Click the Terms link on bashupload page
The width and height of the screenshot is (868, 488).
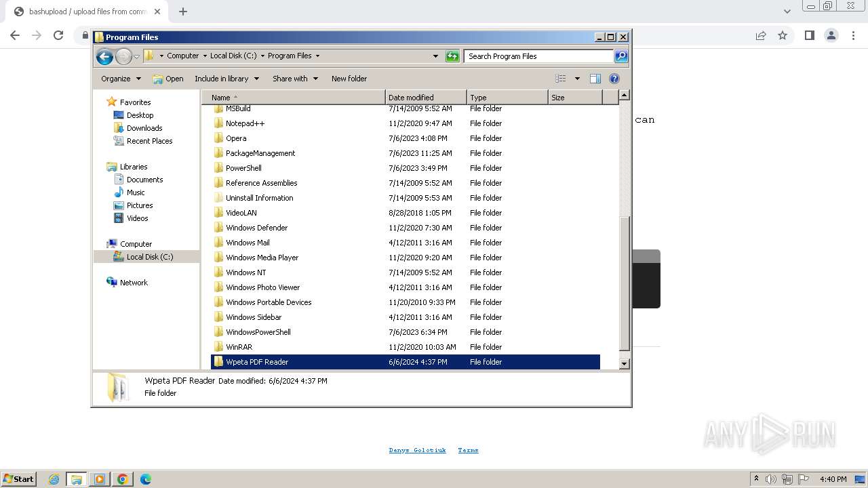pos(468,450)
